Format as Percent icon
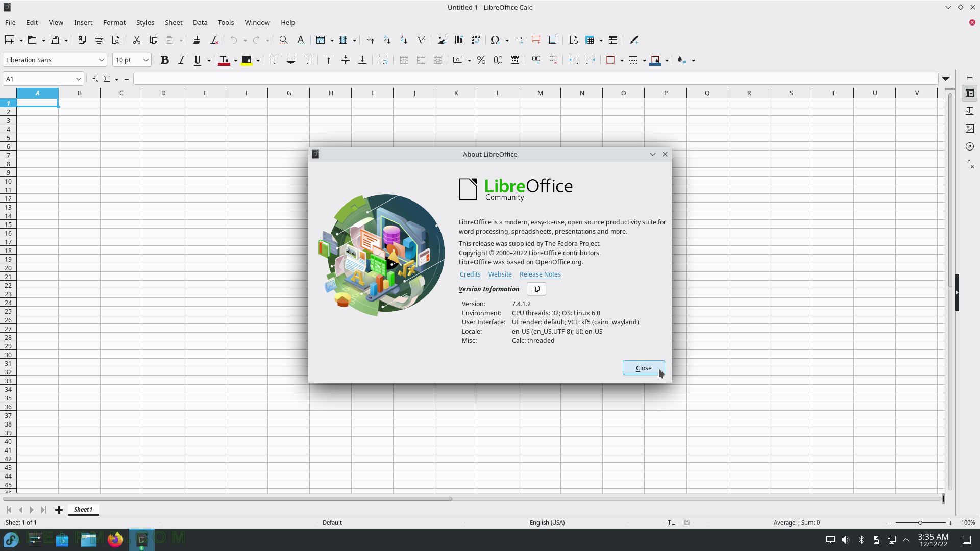Image resolution: width=980 pixels, height=551 pixels. 481,60
